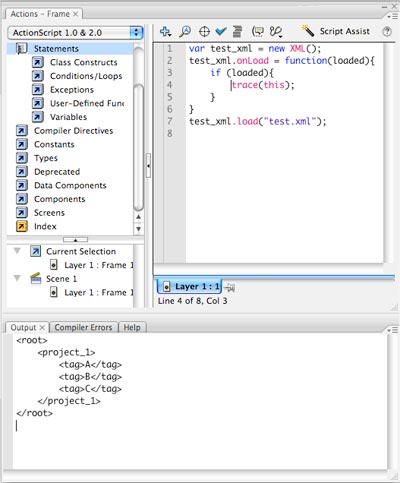Click Add a new item to script icon
Image resolution: width=400 pixels, height=483 pixels.
click(165, 32)
